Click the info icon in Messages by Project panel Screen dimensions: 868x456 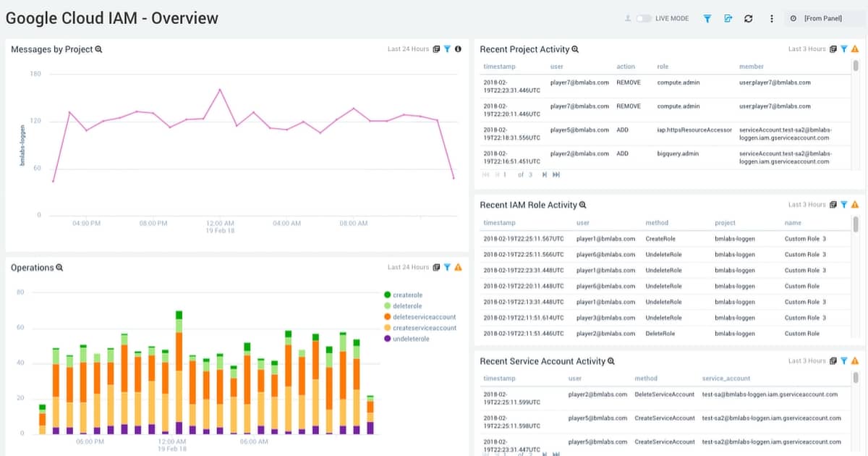coord(458,49)
